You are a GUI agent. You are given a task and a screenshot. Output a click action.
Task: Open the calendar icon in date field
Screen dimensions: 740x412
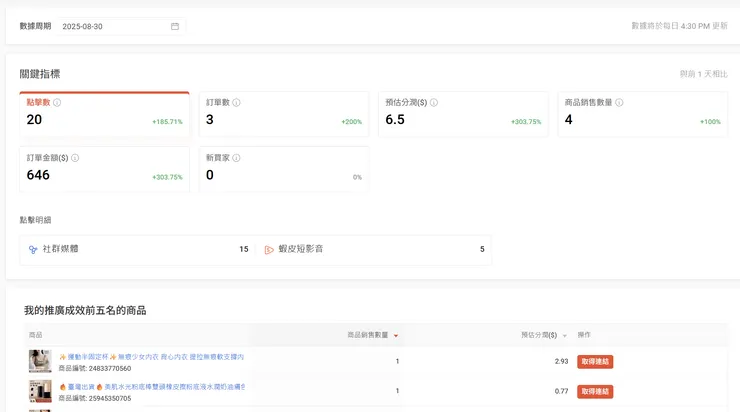[x=175, y=26]
